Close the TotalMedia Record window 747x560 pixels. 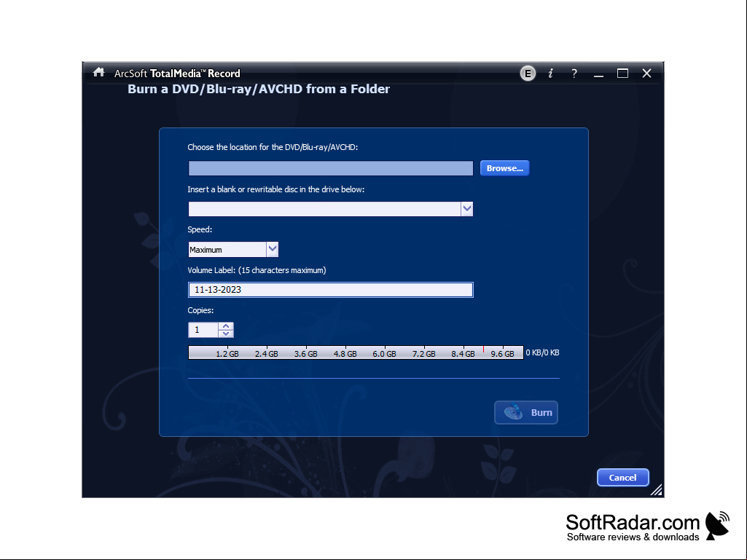click(646, 74)
